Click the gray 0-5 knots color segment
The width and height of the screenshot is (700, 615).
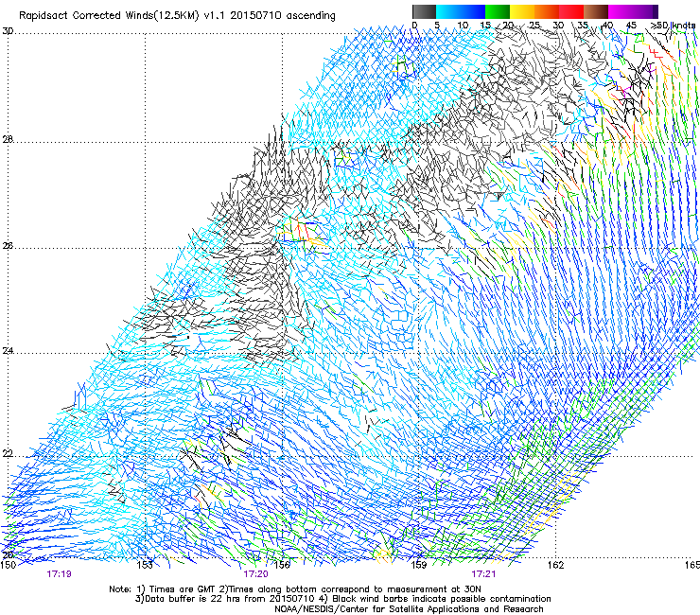tap(424, 11)
